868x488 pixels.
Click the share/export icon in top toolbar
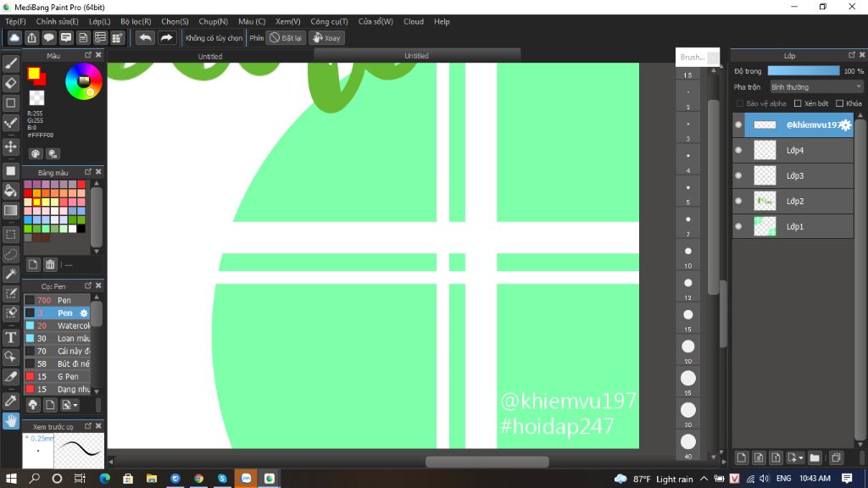point(31,37)
